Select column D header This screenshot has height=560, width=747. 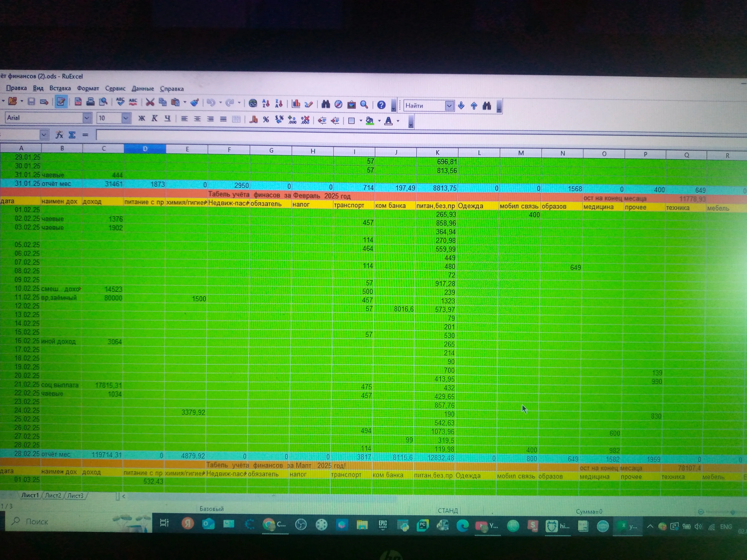pyautogui.click(x=145, y=149)
